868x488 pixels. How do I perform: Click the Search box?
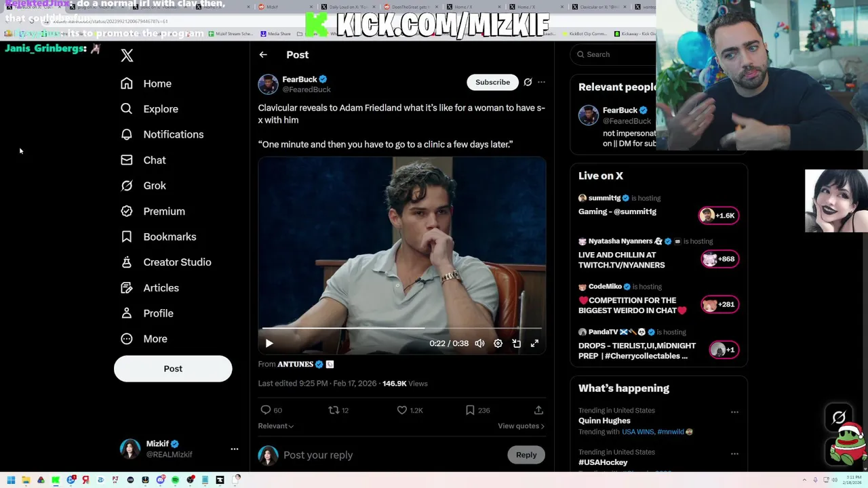[614, 54]
